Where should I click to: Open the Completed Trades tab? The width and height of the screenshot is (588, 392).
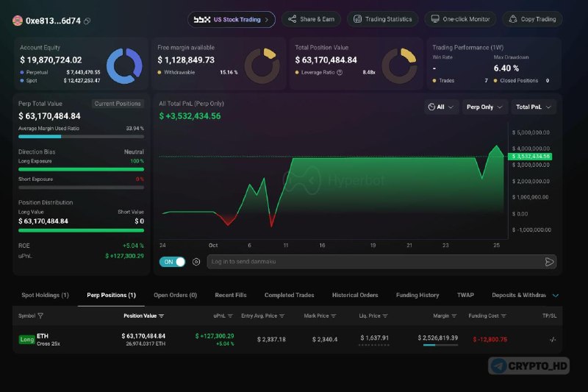tap(289, 295)
